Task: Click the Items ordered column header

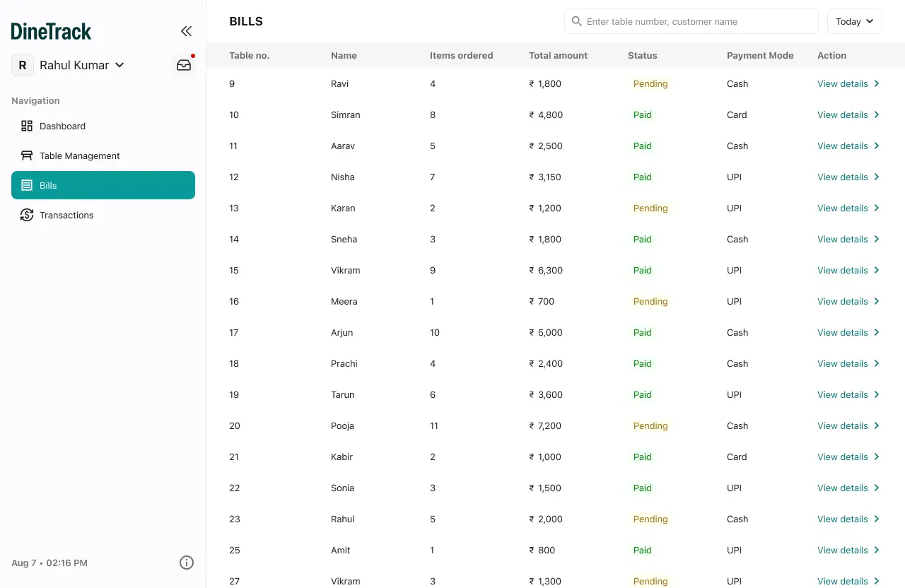Action: (x=461, y=55)
